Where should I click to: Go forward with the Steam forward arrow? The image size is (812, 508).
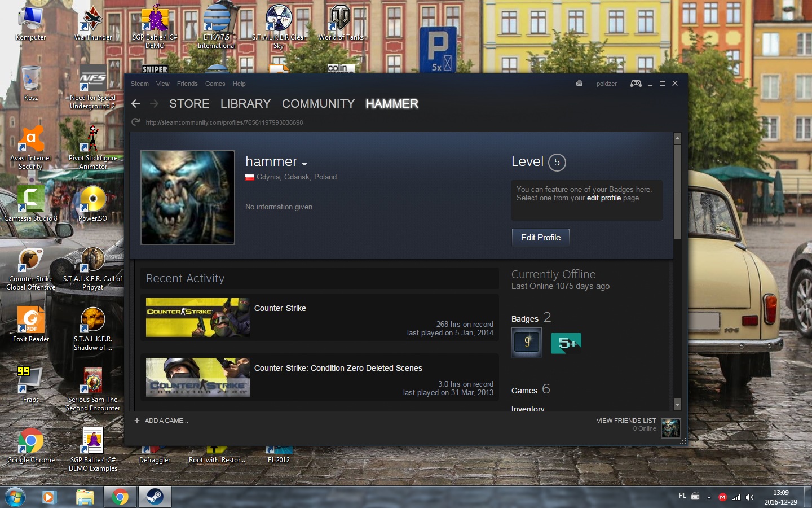coord(154,104)
